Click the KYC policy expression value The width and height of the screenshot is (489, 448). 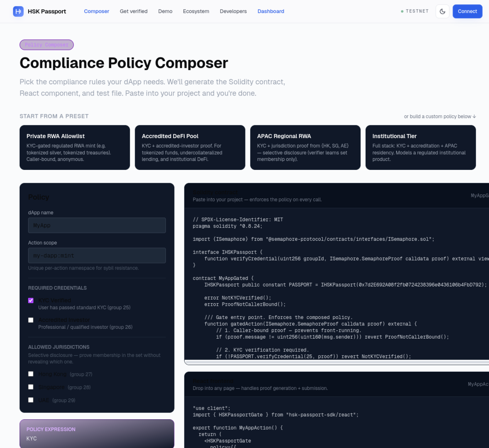(x=31, y=439)
